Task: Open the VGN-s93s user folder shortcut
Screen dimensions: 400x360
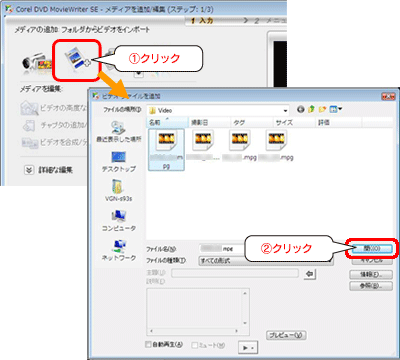Action: coord(119,191)
